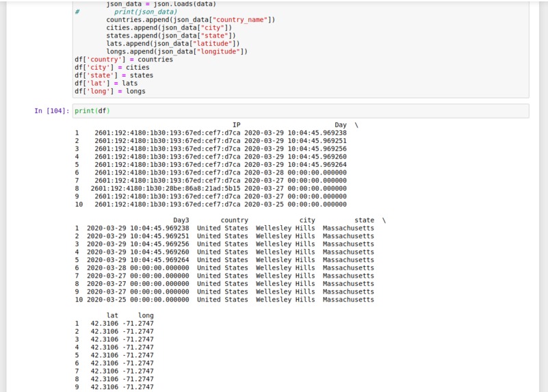The width and height of the screenshot is (548, 392).
Task: Click the lat column header
Action: (112, 315)
